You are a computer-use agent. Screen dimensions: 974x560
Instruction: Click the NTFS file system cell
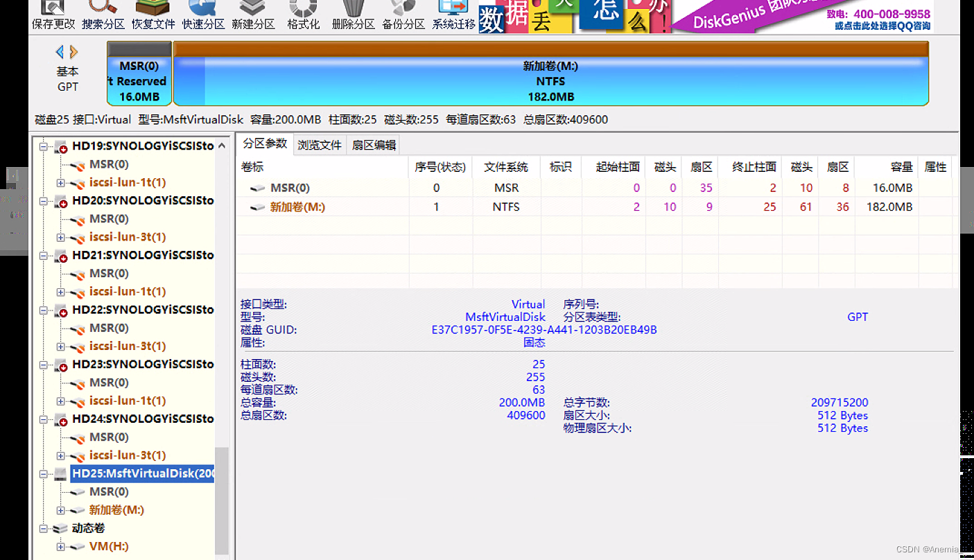click(506, 207)
